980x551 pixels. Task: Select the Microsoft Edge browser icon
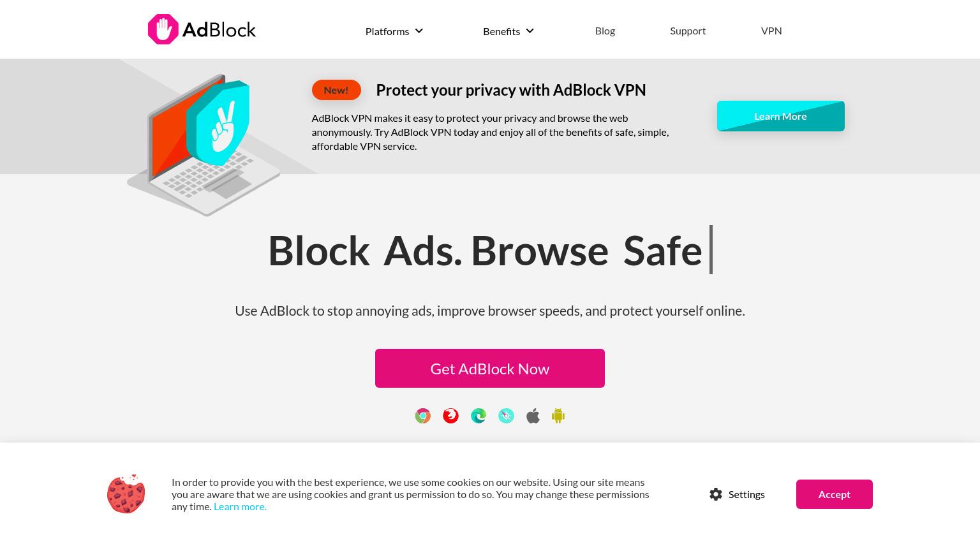(x=479, y=416)
